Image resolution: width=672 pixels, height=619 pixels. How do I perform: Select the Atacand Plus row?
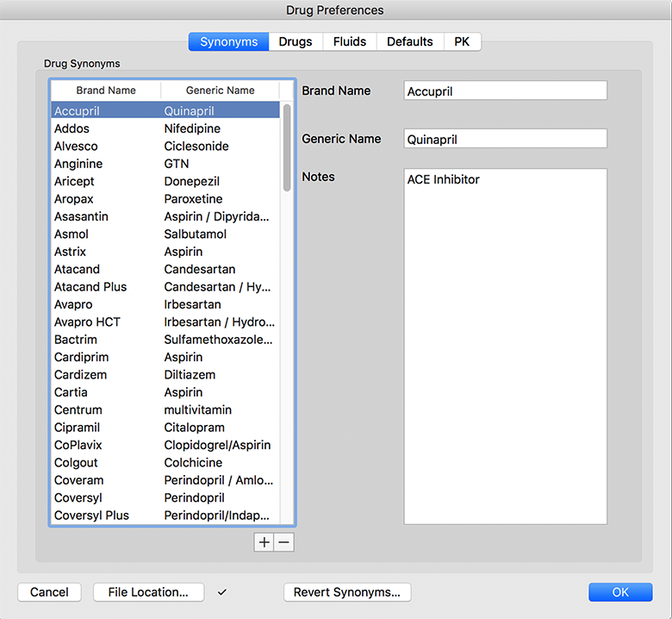click(x=165, y=286)
